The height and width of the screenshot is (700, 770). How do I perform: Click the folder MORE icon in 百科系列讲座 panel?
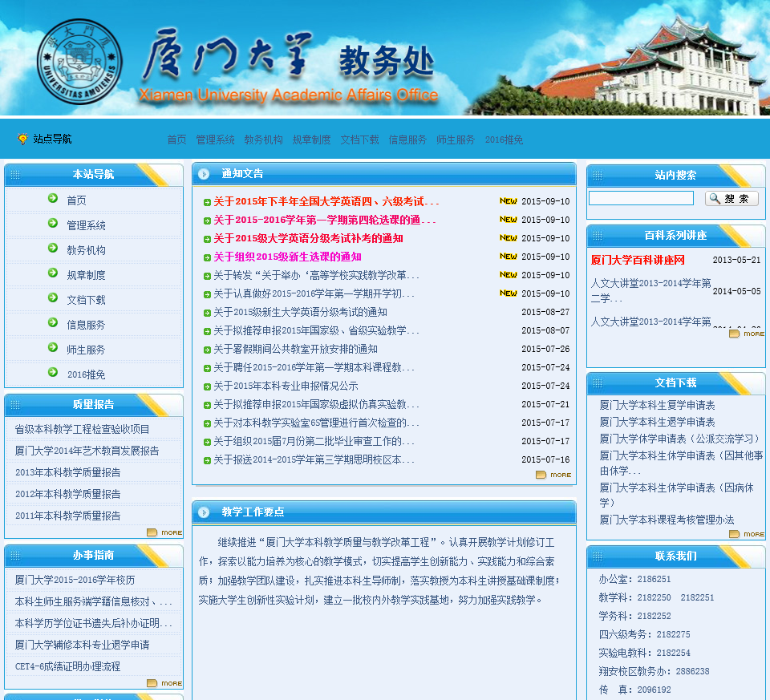(x=747, y=334)
